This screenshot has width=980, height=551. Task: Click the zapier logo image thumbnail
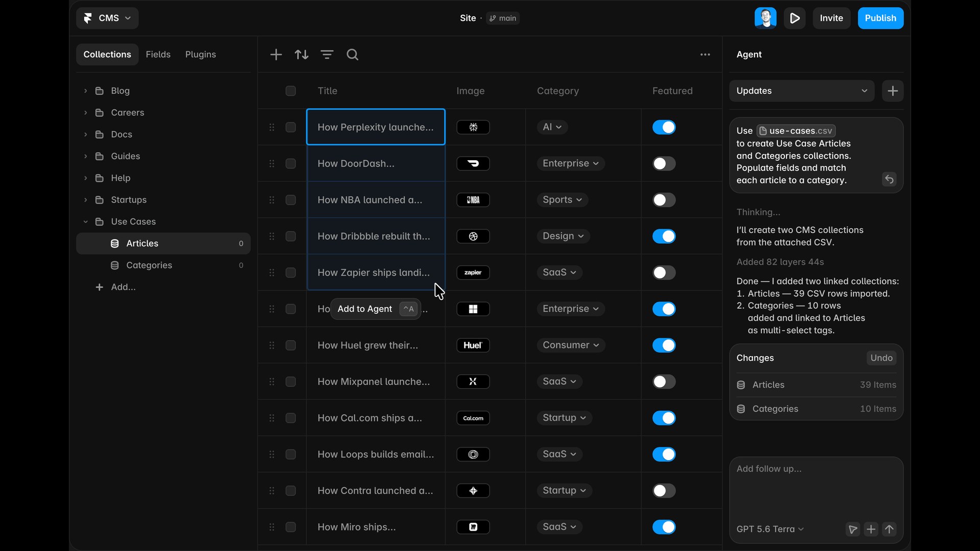(x=473, y=272)
